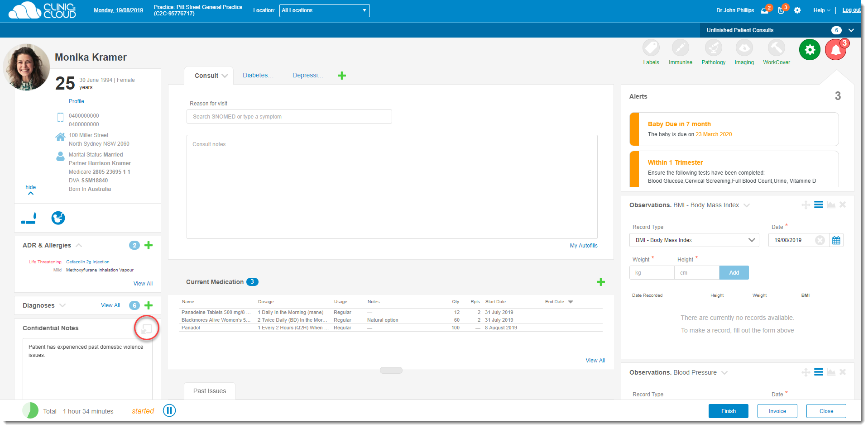Open the My Autofills link
868x428 pixels.
point(584,246)
